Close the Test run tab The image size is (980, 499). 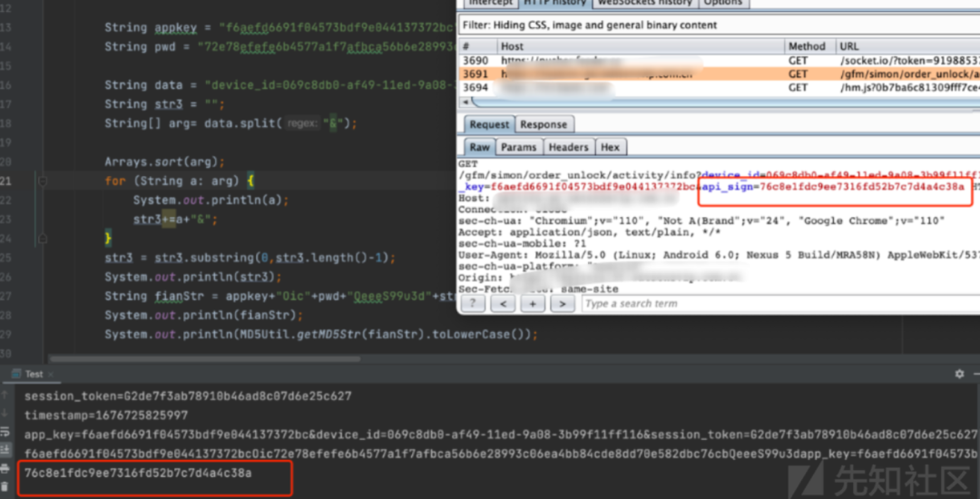[x=51, y=374]
